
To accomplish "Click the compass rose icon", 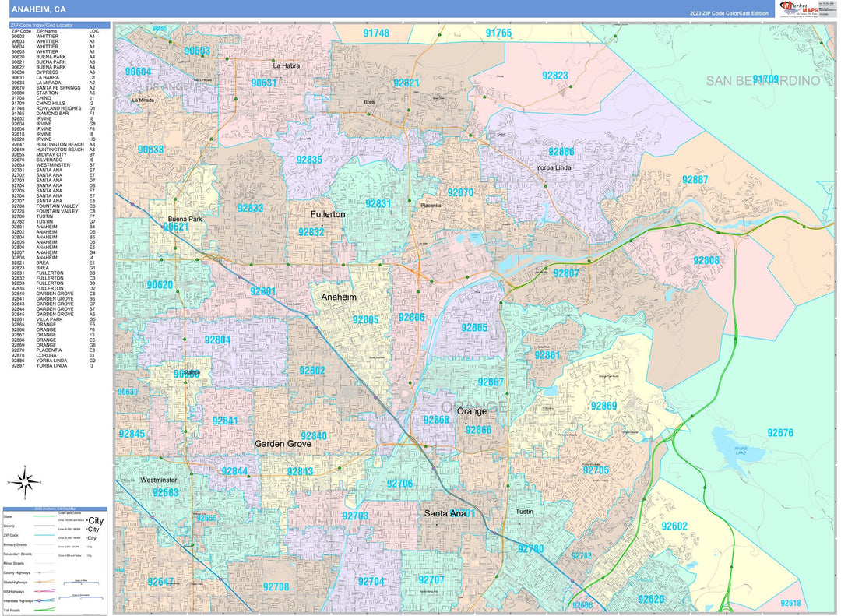I will point(23,481).
